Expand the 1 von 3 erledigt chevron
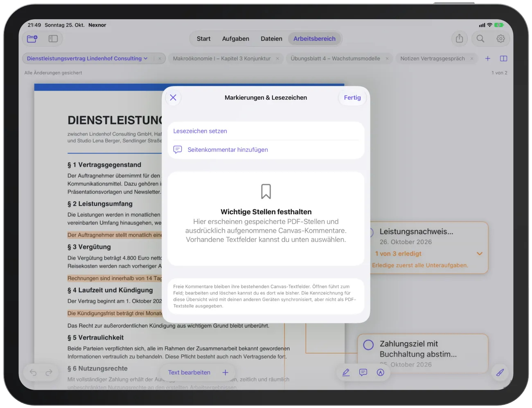The height and width of the screenshot is (408, 532). 480,253
